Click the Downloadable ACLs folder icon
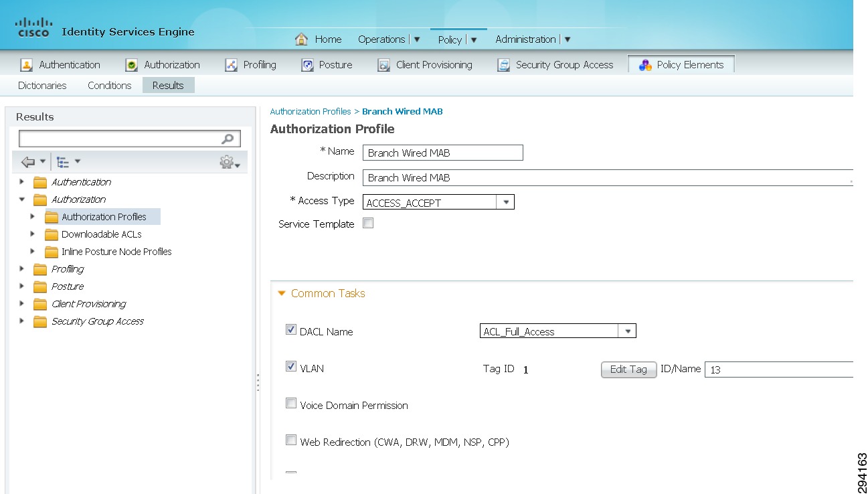This screenshot has height=494, width=868. pos(52,234)
